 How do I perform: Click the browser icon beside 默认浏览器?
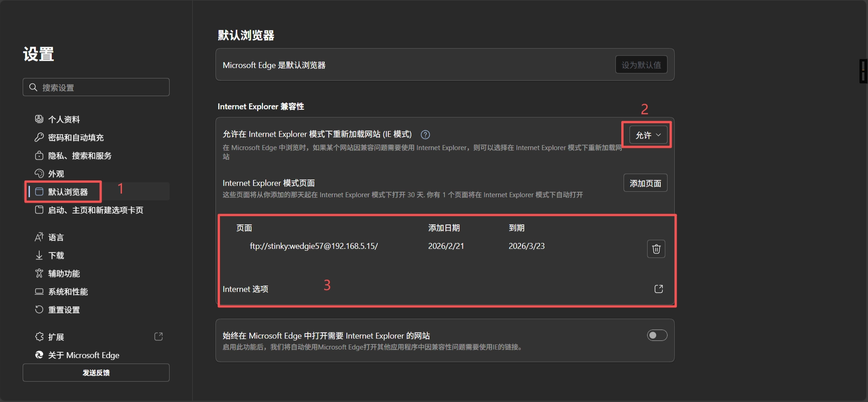pyautogui.click(x=39, y=191)
